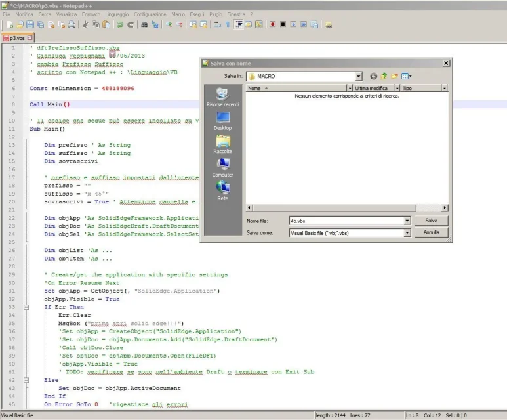Open the Configurazione menu

click(150, 14)
